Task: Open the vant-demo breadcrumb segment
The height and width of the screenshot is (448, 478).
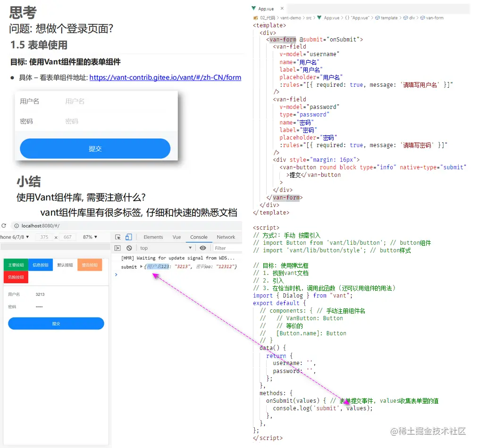Action: coord(291,18)
